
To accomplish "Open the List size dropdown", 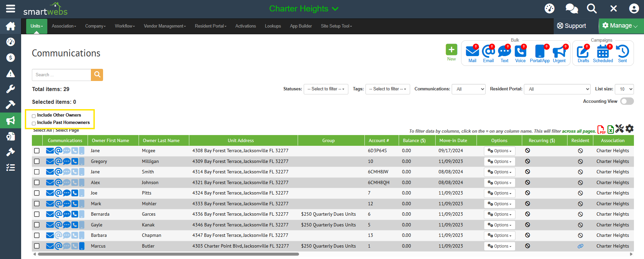I will pyautogui.click(x=624, y=89).
